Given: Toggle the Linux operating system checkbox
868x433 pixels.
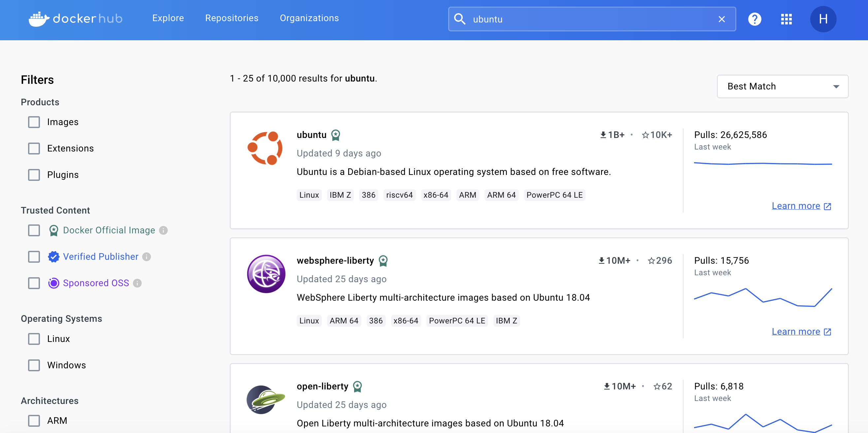Looking at the screenshot, I should (x=34, y=339).
